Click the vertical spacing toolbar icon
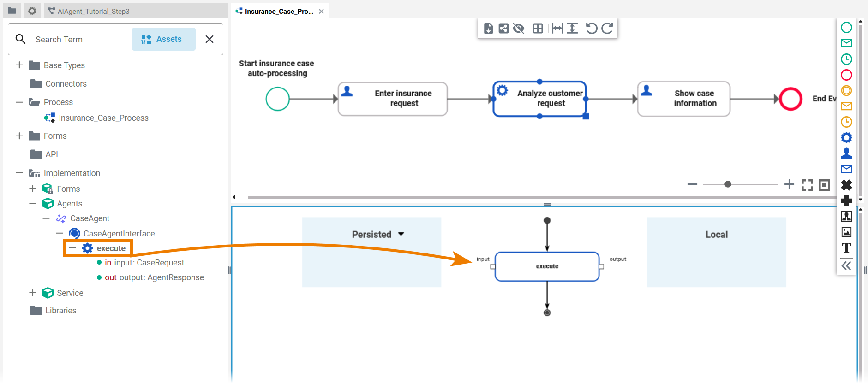This screenshot has height=383, width=868. coord(572,29)
